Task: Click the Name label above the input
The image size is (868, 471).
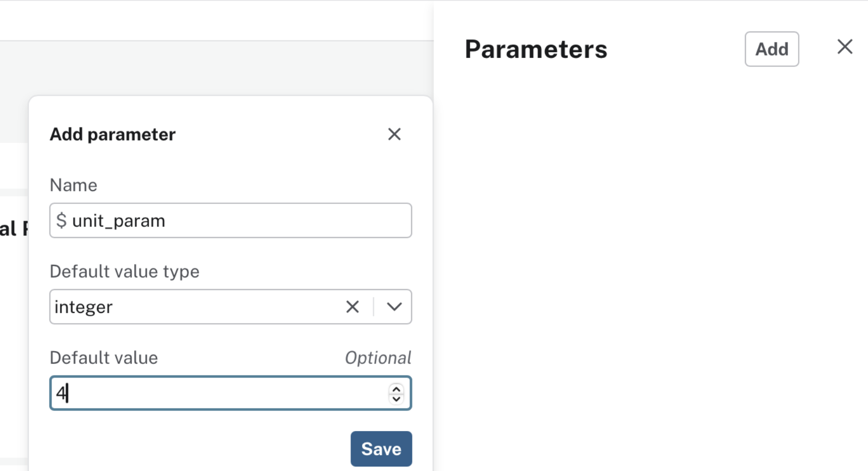Action: (73, 184)
